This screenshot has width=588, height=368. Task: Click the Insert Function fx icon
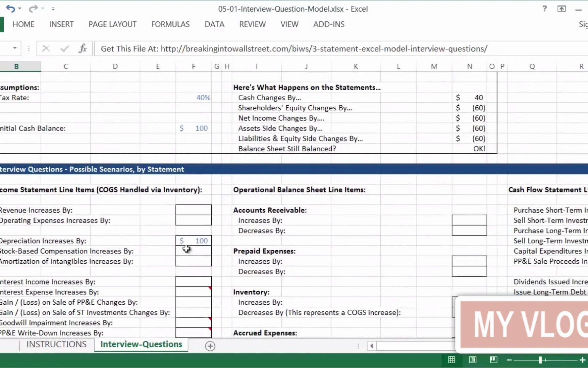coord(83,49)
